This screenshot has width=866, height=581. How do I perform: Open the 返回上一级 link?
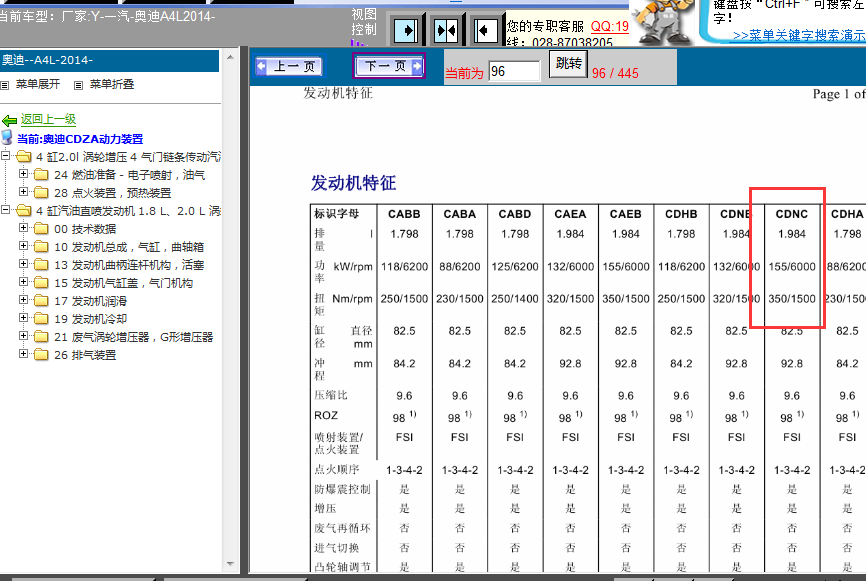coord(49,119)
